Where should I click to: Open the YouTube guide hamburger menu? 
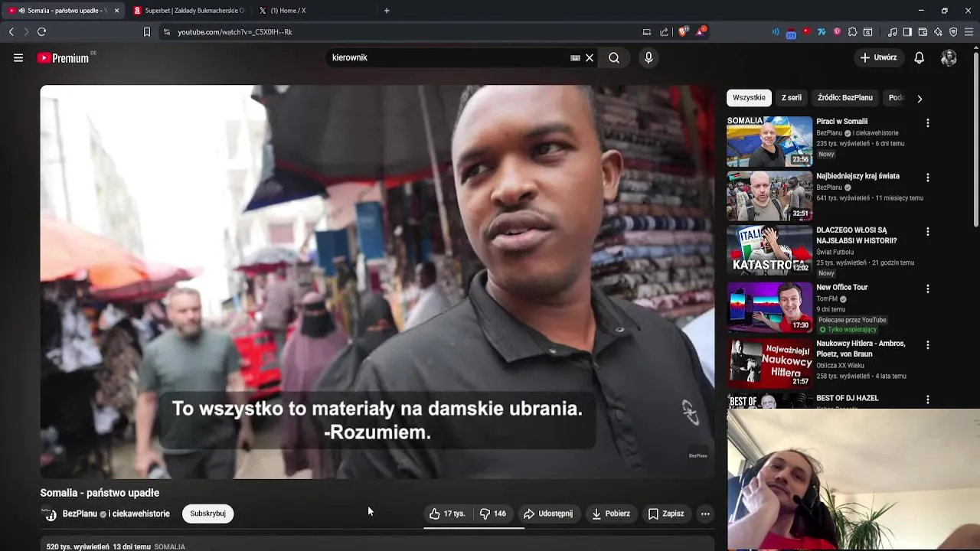click(x=18, y=57)
